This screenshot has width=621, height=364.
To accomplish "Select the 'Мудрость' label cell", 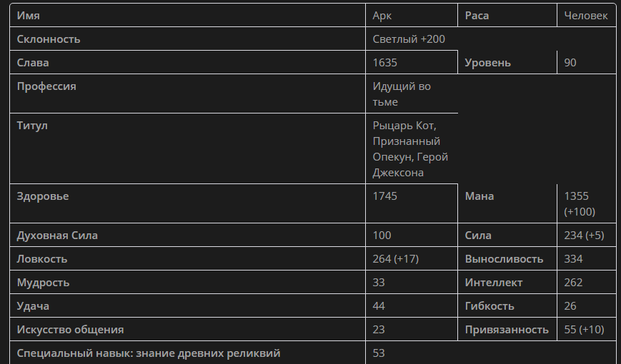I will tap(43, 283).
